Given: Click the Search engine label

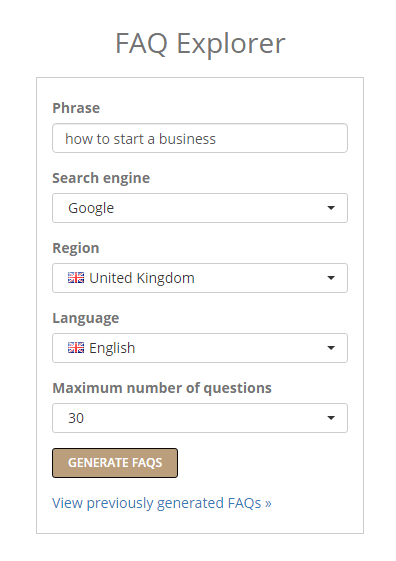Looking at the screenshot, I should click(101, 178).
